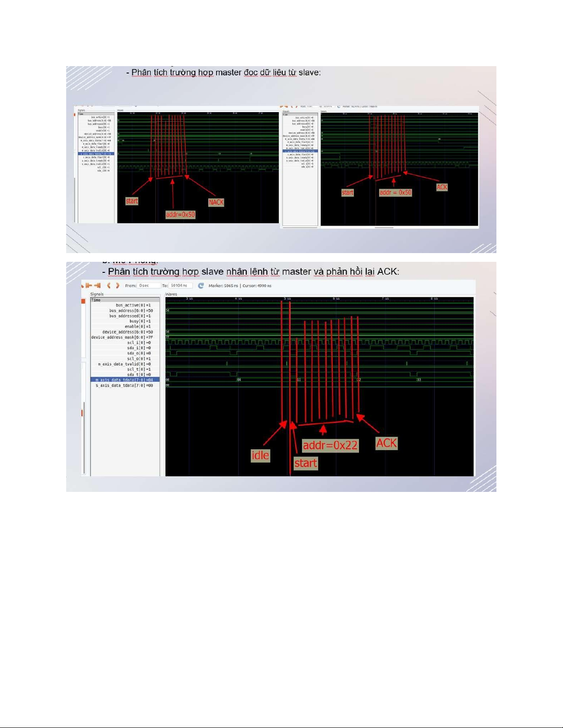563x728 pixels.
Task: Select the sda_t[0] signal row
Action: (125, 375)
